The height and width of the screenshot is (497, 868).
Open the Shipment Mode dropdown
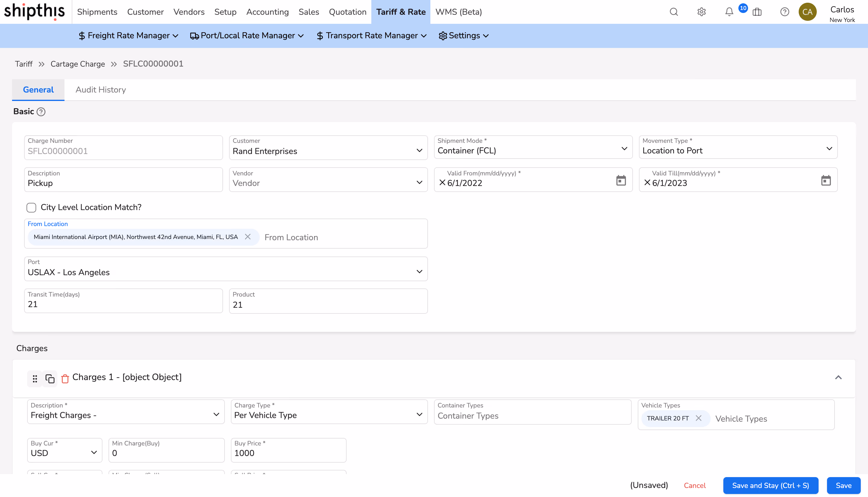pos(533,147)
